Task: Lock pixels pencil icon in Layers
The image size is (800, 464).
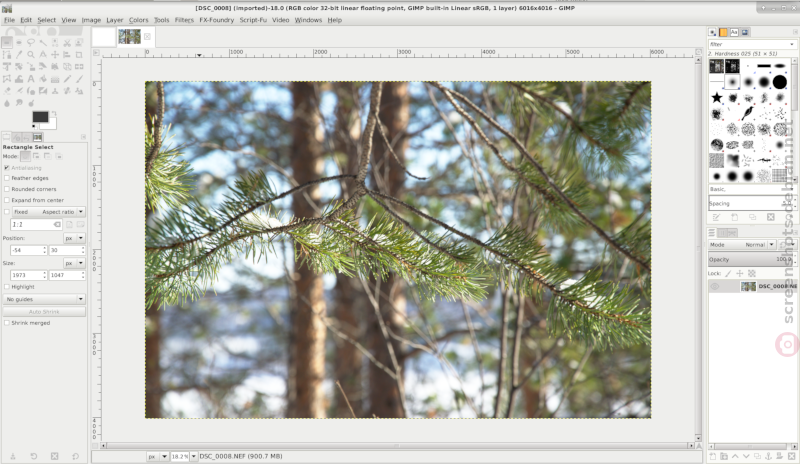Action: point(728,274)
